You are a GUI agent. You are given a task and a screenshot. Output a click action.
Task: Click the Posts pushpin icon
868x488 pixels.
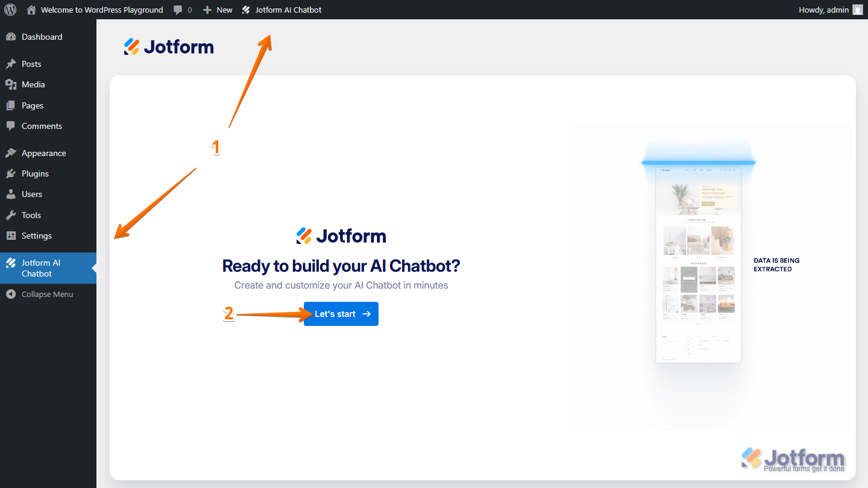tap(11, 64)
